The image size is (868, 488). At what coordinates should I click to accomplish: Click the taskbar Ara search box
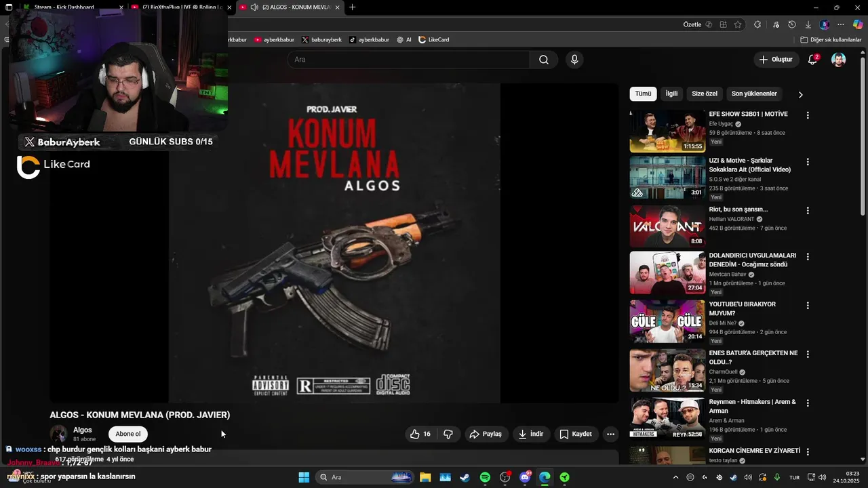[364, 477]
